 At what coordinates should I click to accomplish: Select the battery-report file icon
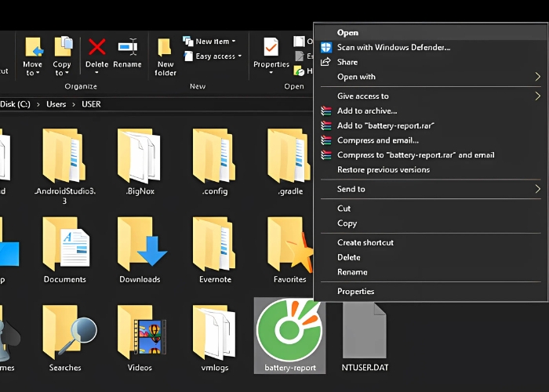[289, 331]
